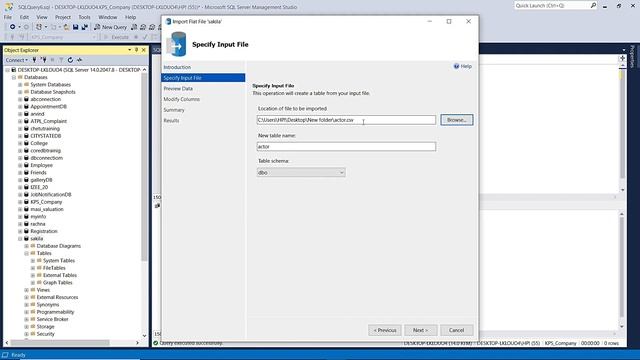The height and width of the screenshot is (360, 640).
Task: Click the Filter funnel icon in Object Explorer
Action: pos(61,60)
